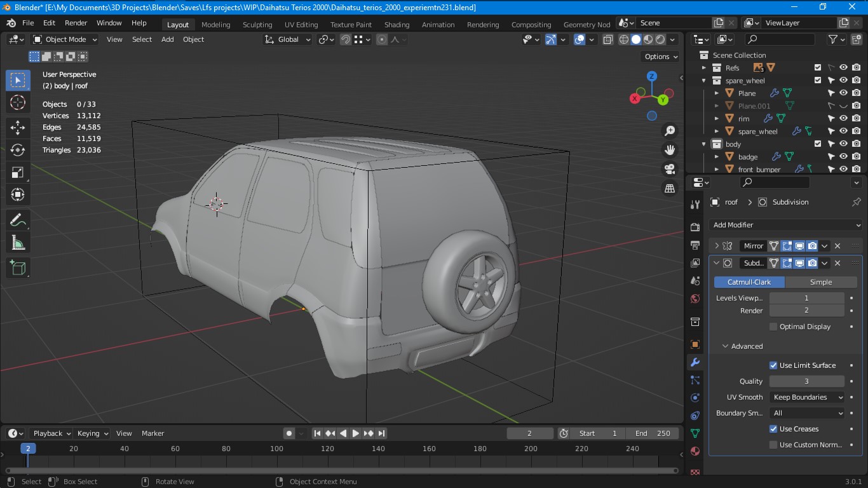The height and width of the screenshot is (488, 868).
Task: Switch to the Sculpting workspace tab
Action: point(257,25)
